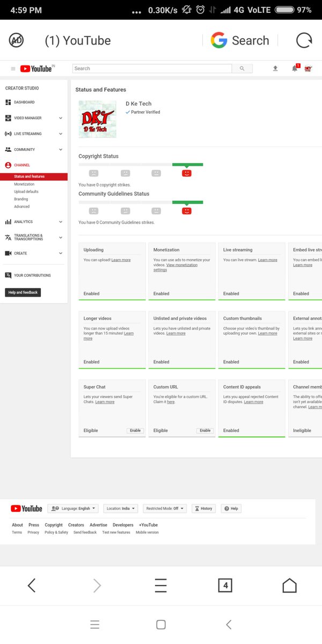Open Upload defaults under Channel

click(x=26, y=192)
